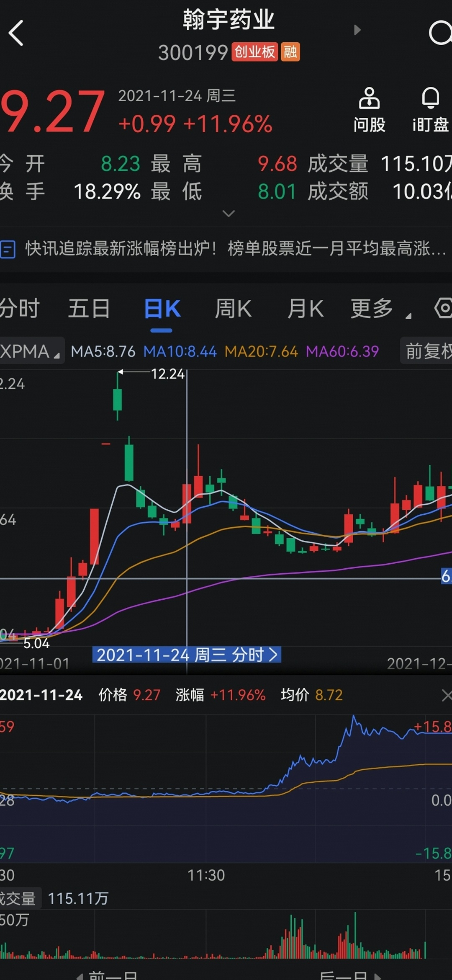Open chart settings hexagon icon
Screen dimensions: 452x980
(x=443, y=309)
